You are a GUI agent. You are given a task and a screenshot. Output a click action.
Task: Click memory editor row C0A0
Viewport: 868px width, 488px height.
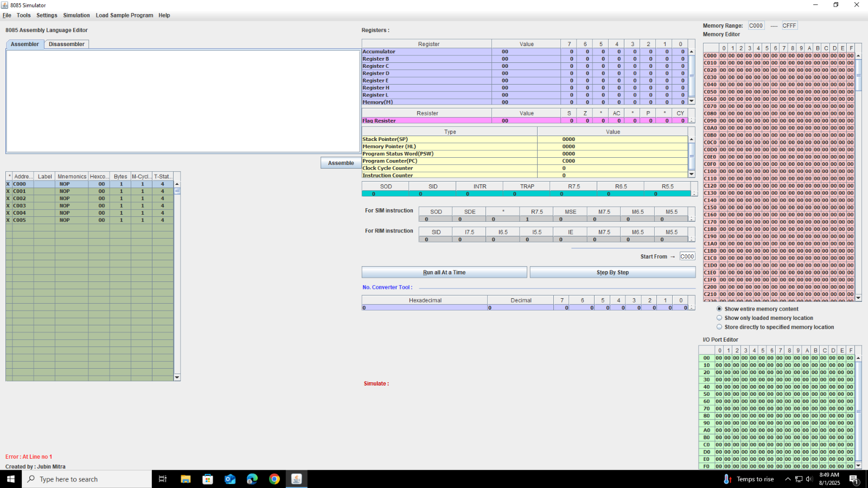779,128
